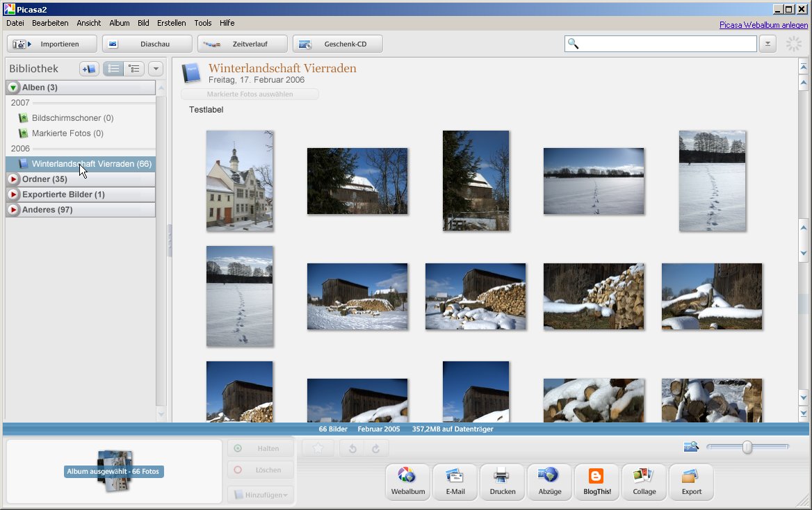Collapse the Alben (3) section

13,88
